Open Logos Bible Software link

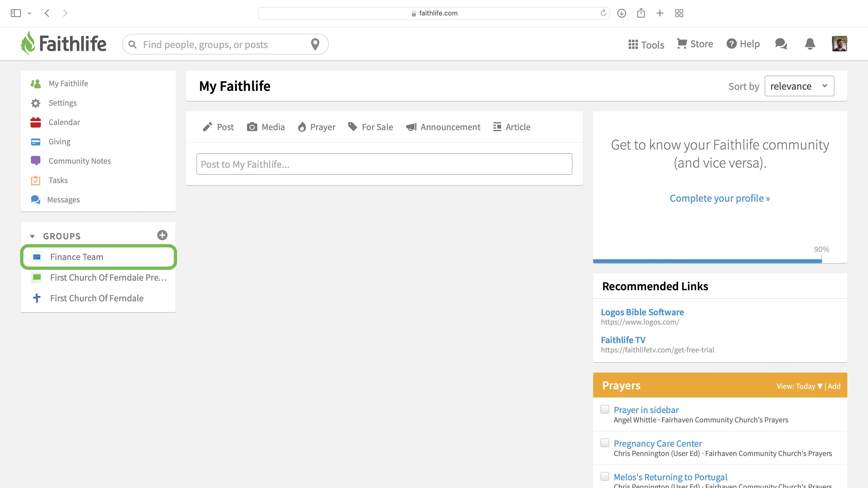(642, 312)
